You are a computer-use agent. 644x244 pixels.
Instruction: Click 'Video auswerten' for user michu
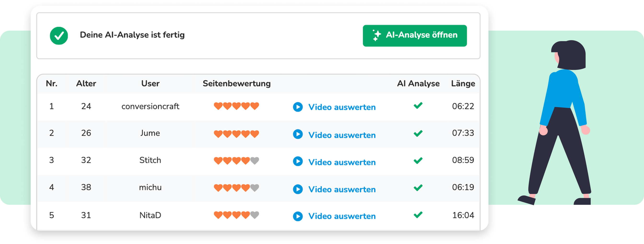[x=342, y=189]
